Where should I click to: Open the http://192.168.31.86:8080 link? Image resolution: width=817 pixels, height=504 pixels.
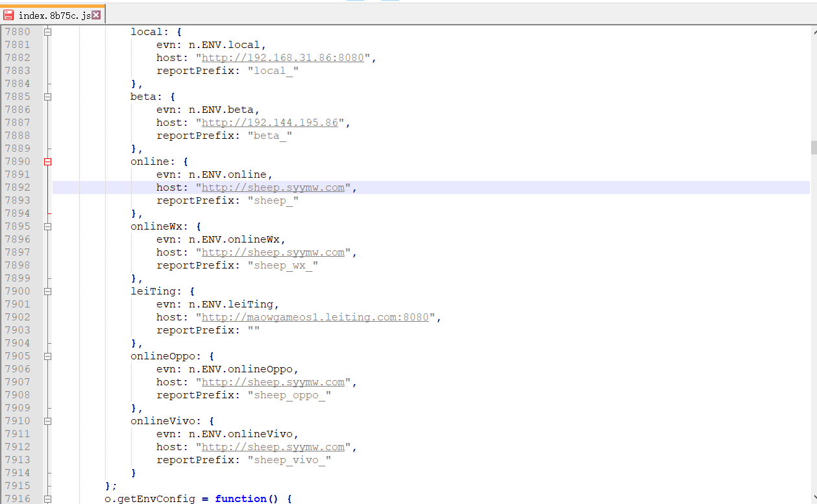tap(283, 58)
